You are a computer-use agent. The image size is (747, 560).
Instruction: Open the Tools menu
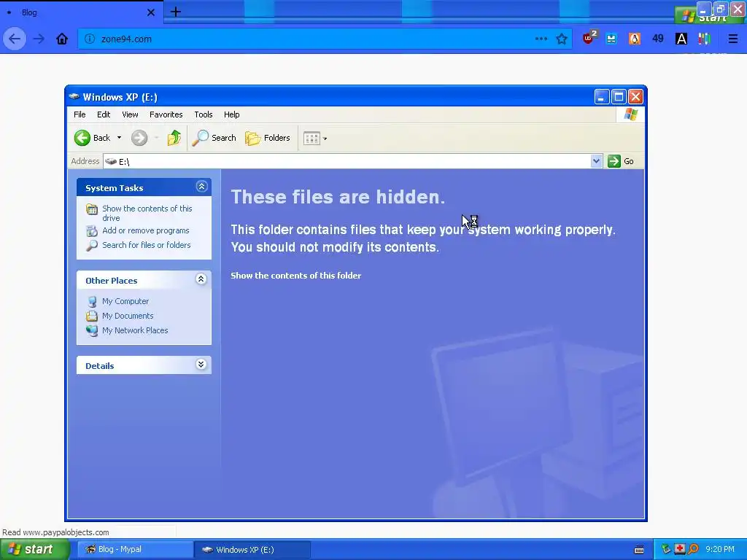[204, 114]
